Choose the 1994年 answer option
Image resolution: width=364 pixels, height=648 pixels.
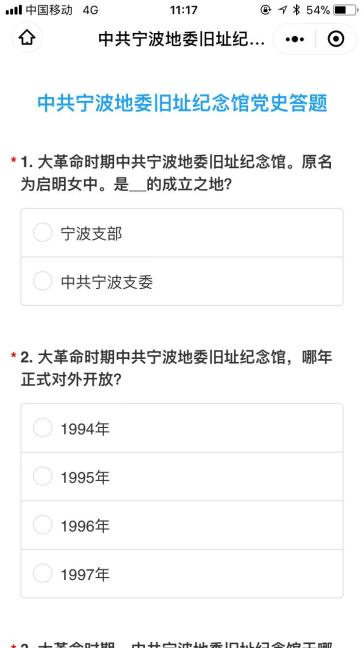pyautogui.click(x=182, y=428)
